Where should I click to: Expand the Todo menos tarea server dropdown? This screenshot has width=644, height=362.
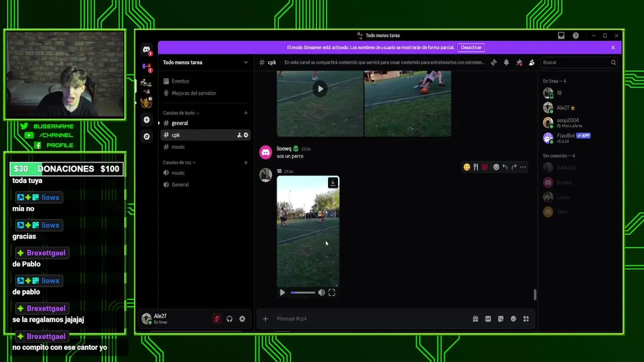[x=246, y=62]
